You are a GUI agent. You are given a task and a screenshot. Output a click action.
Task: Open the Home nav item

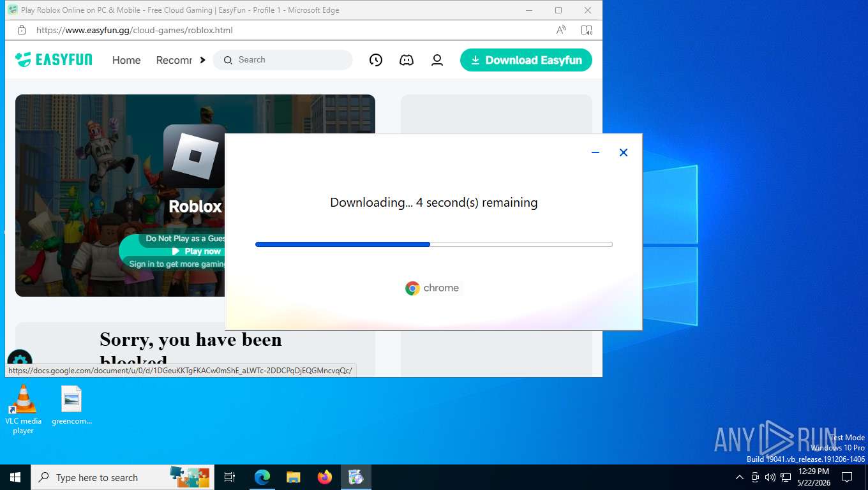[126, 60]
